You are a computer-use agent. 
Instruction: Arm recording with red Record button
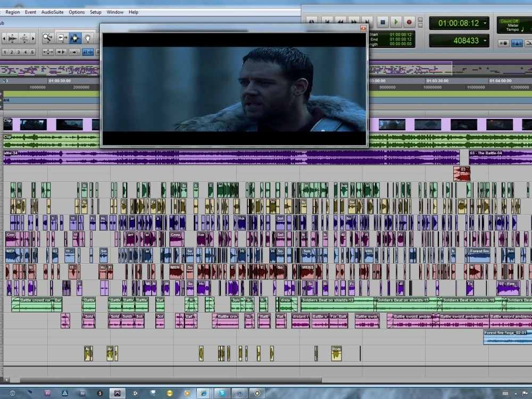[409, 22]
